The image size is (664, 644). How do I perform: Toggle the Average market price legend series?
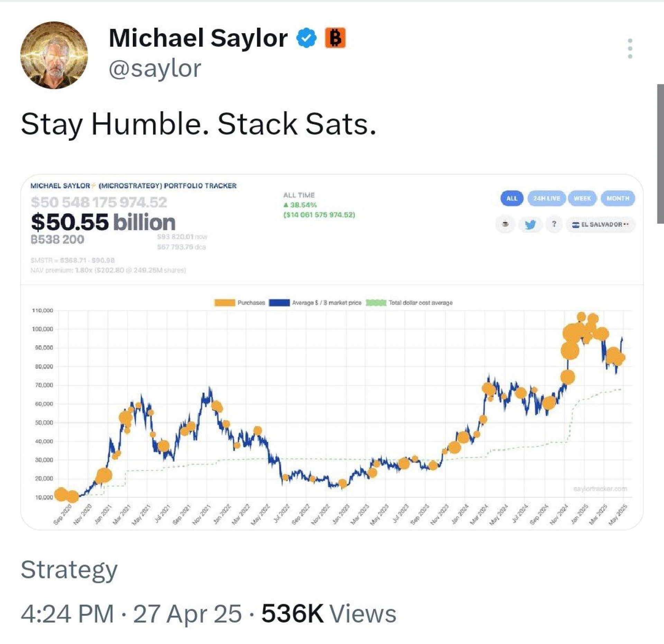click(315, 303)
